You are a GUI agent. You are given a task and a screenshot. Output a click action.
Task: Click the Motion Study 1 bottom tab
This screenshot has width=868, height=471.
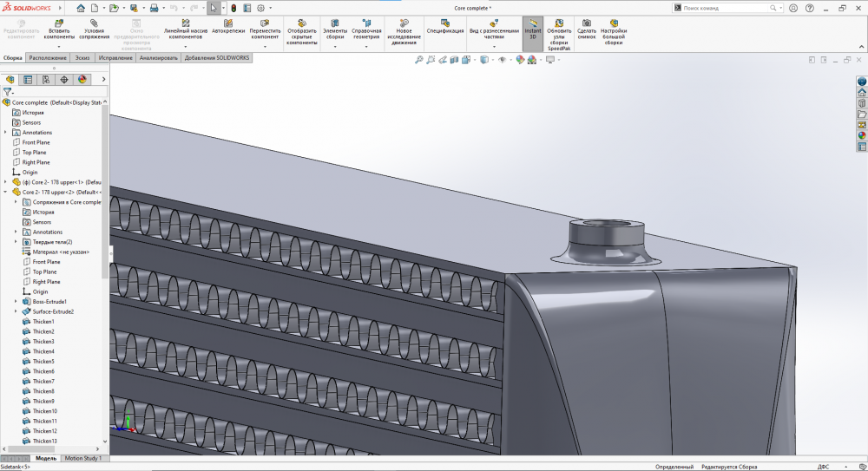[x=83, y=458]
